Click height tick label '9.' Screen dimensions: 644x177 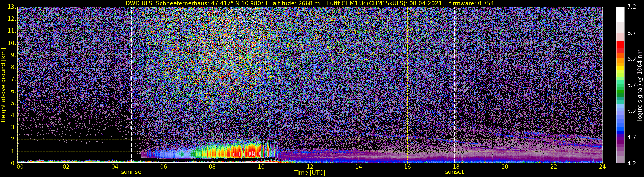[13, 55]
